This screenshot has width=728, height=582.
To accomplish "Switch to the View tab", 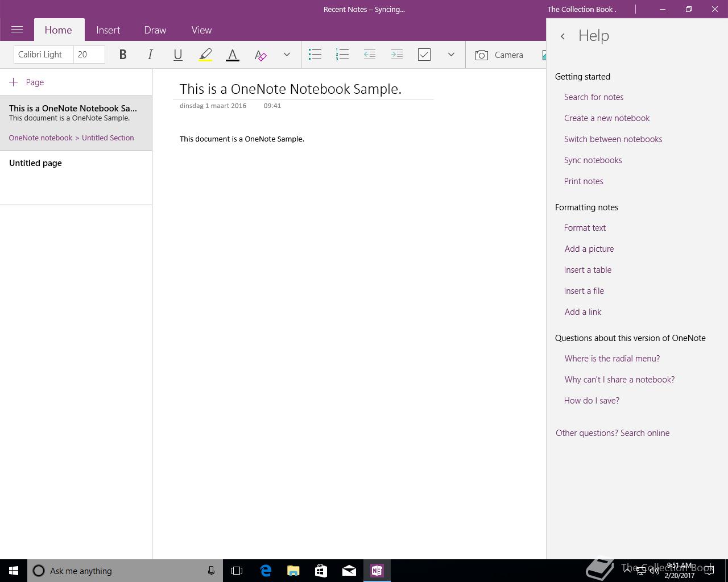I will [x=201, y=30].
